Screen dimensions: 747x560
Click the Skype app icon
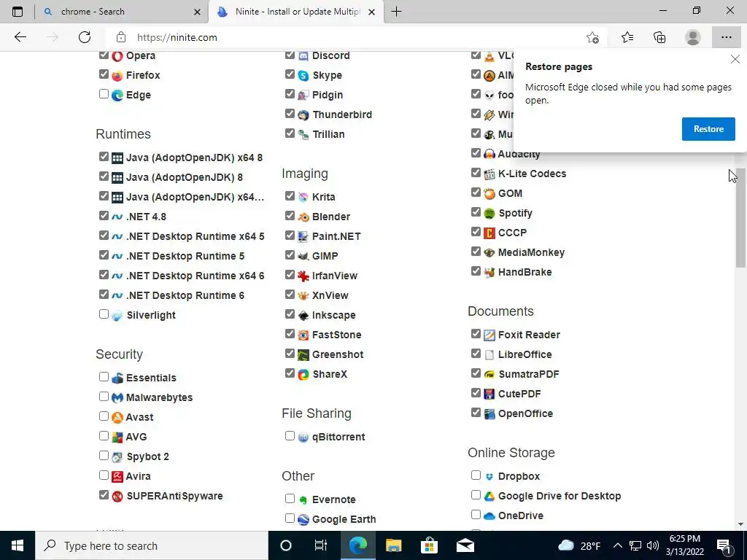click(303, 75)
